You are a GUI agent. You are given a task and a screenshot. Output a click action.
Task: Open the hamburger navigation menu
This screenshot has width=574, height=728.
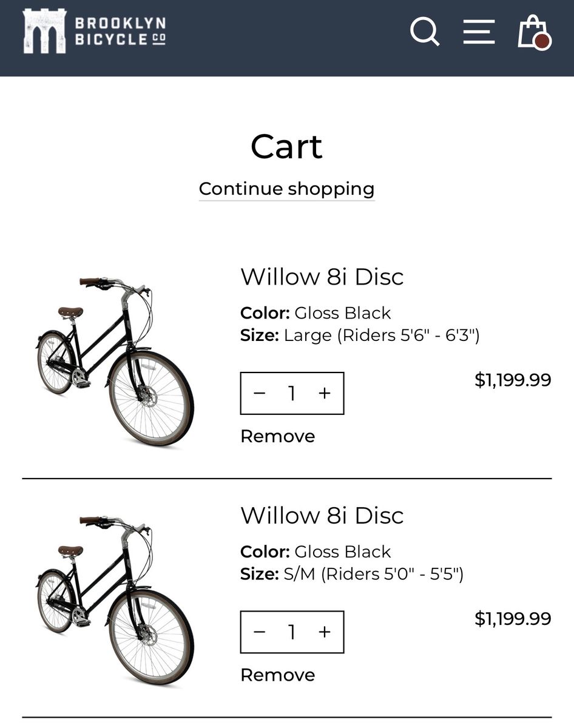(x=479, y=32)
